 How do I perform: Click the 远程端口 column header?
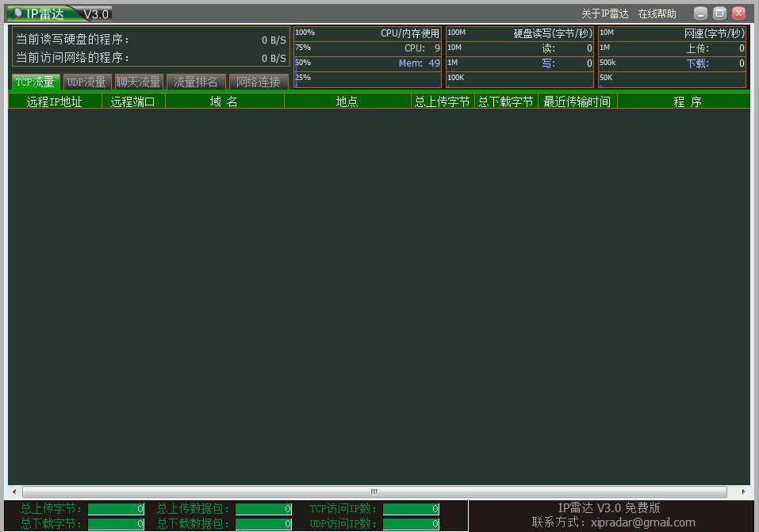tap(133, 101)
